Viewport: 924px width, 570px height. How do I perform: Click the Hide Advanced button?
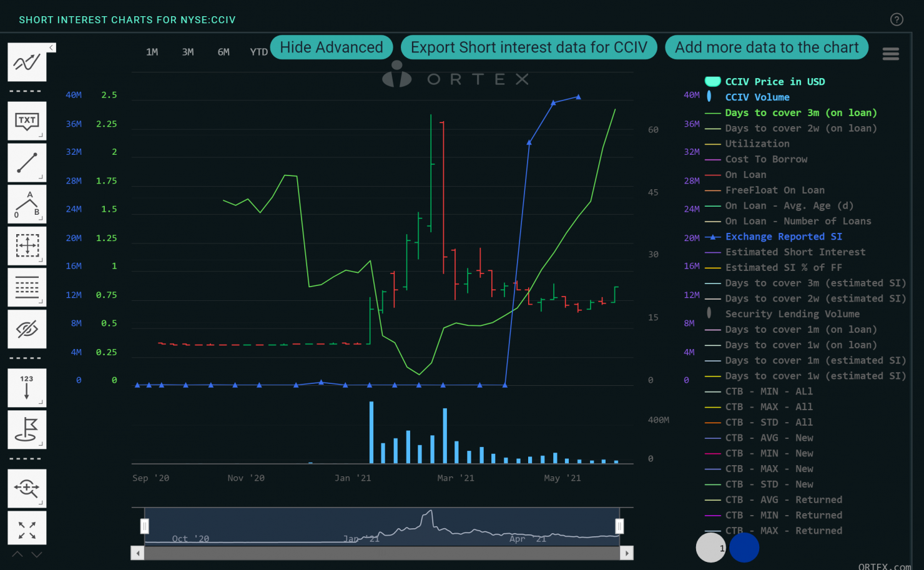(332, 47)
